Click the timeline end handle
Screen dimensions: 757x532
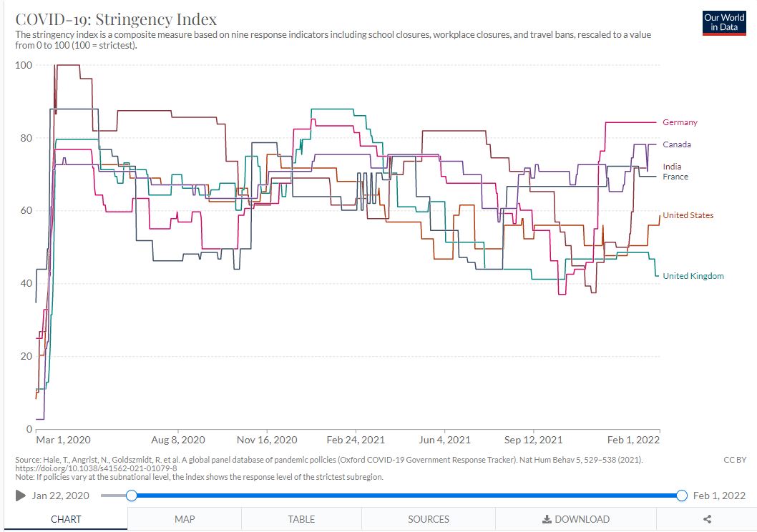click(682, 496)
